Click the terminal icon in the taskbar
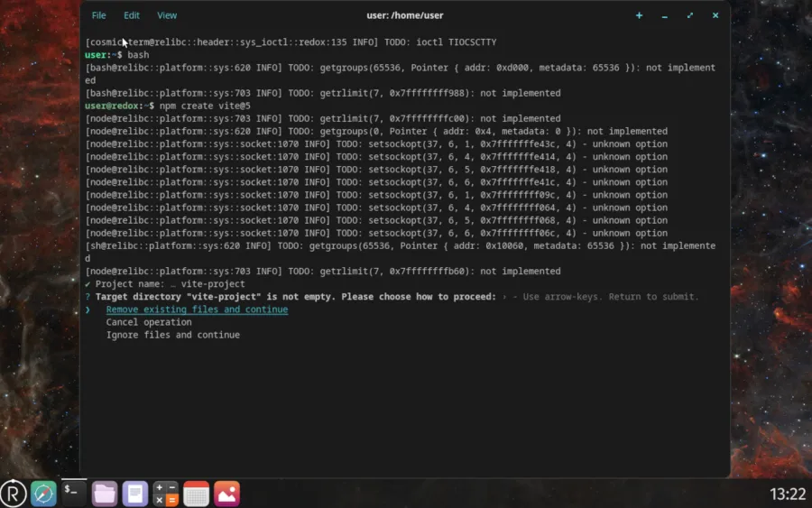Viewport: 812px width, 508px height. pyautogui.click(x=73, y=493)
